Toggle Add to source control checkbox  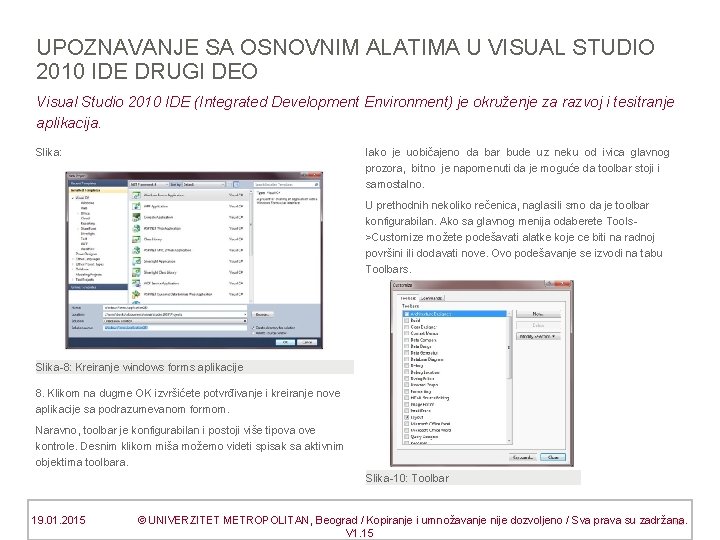(x=253, y=333)
